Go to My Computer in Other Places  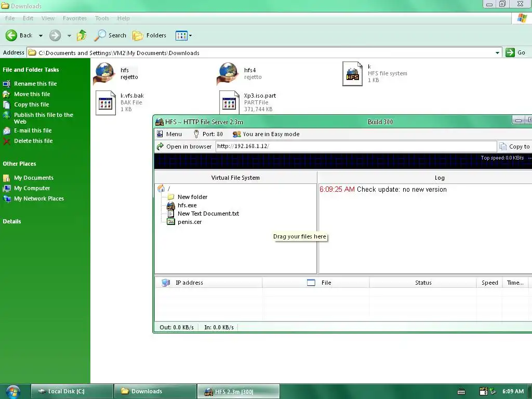(x=32, y=188)
